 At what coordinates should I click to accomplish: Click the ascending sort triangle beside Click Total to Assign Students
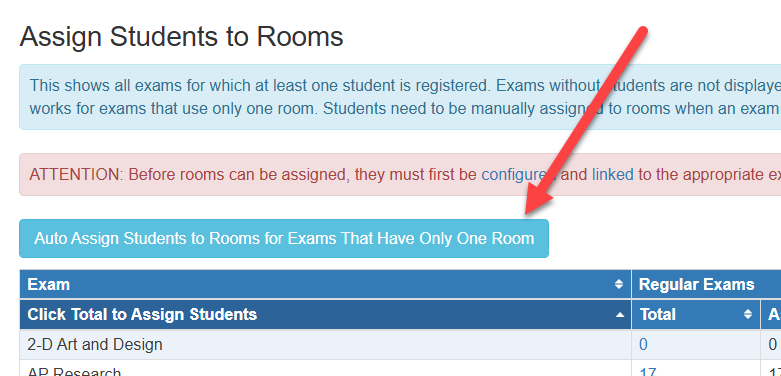click(620, 315)
